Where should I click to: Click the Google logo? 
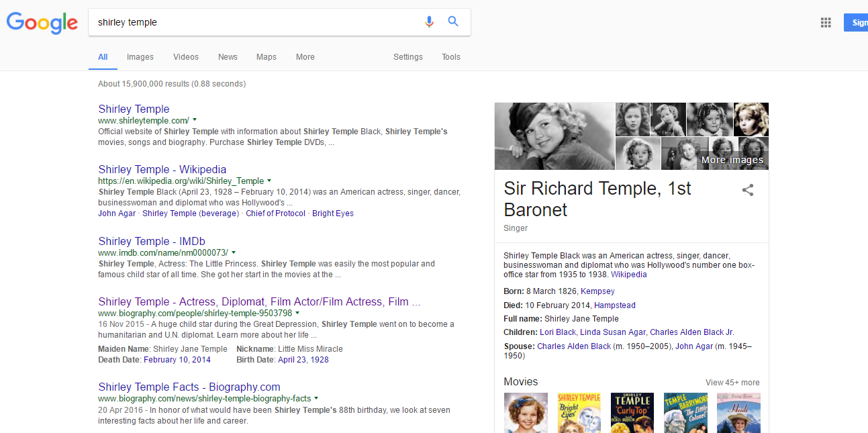tap(42, 23)
